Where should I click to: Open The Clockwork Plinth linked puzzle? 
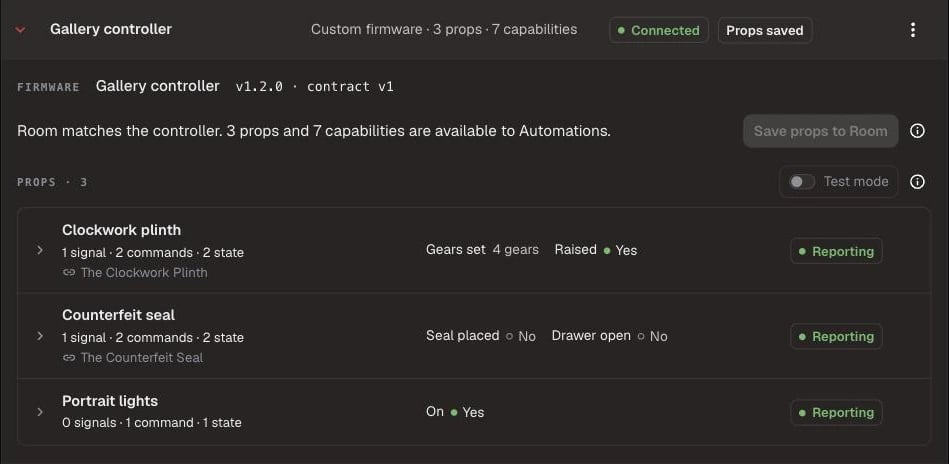[x=144, y=273]
